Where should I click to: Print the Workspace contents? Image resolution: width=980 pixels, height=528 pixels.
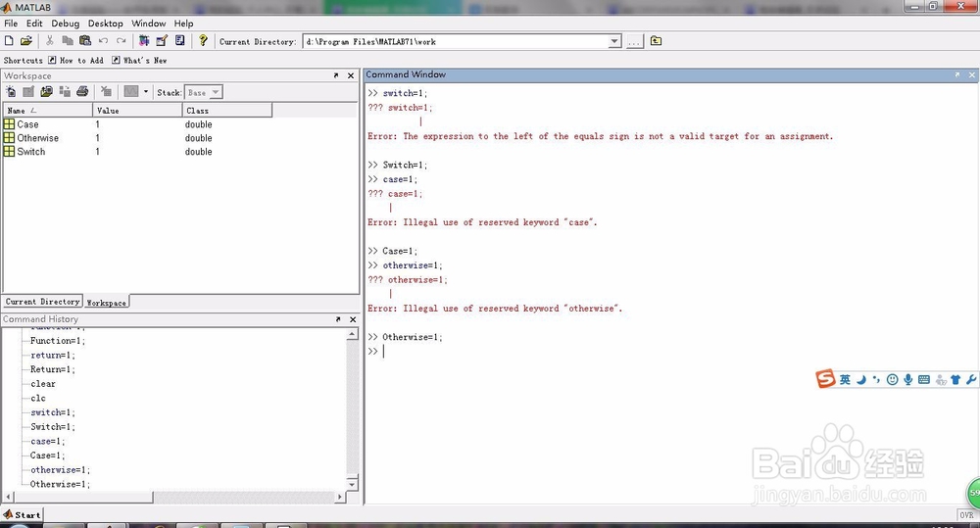[x=82, y=92]
